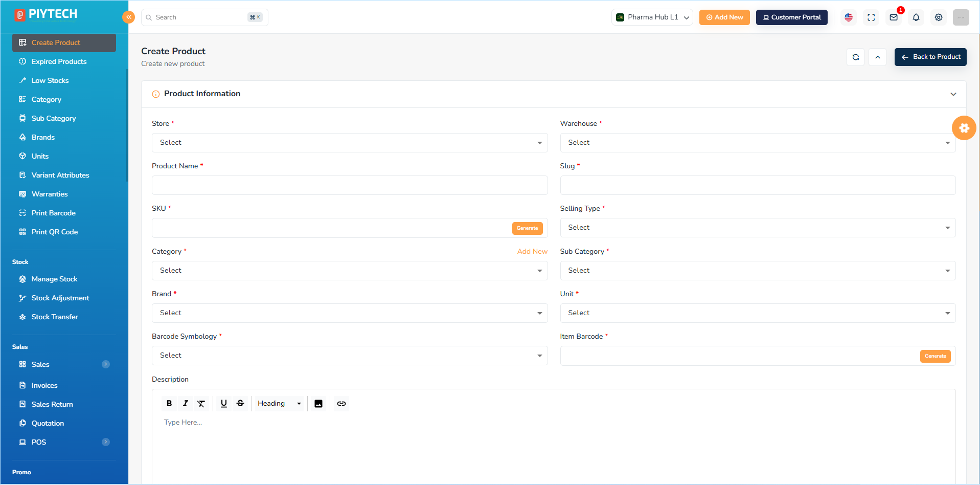Open the Store select dropdown
Screen dimensions: 980x485
[350, 143]
